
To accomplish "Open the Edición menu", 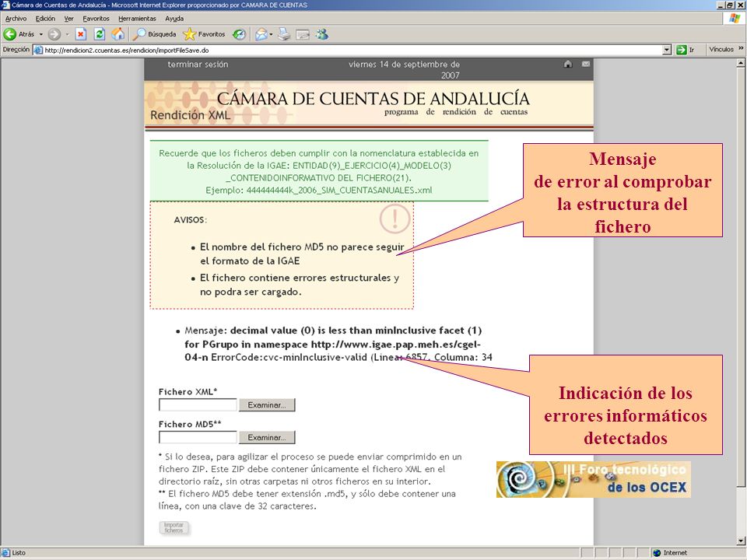I will [45, 19].
